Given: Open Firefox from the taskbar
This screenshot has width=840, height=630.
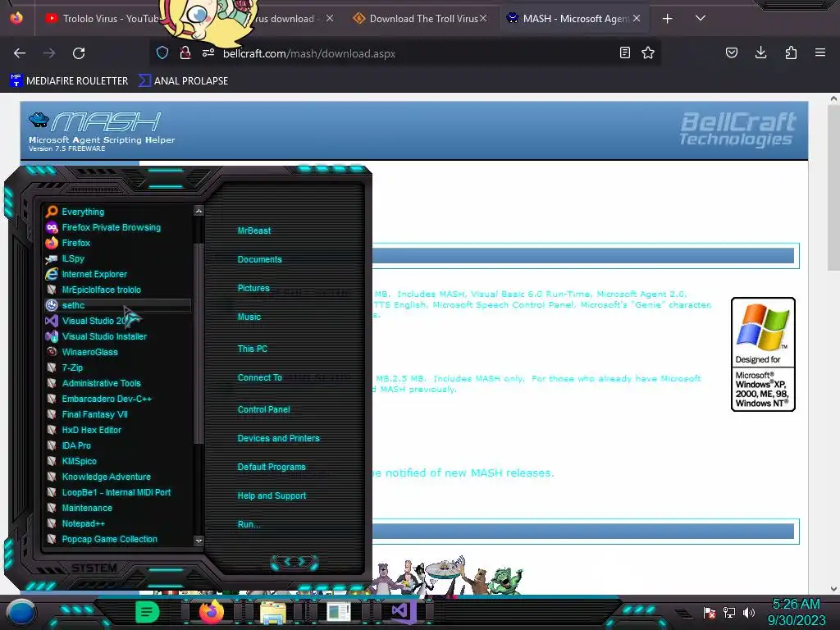Looking at the screenshot, I should coord(212,612).
